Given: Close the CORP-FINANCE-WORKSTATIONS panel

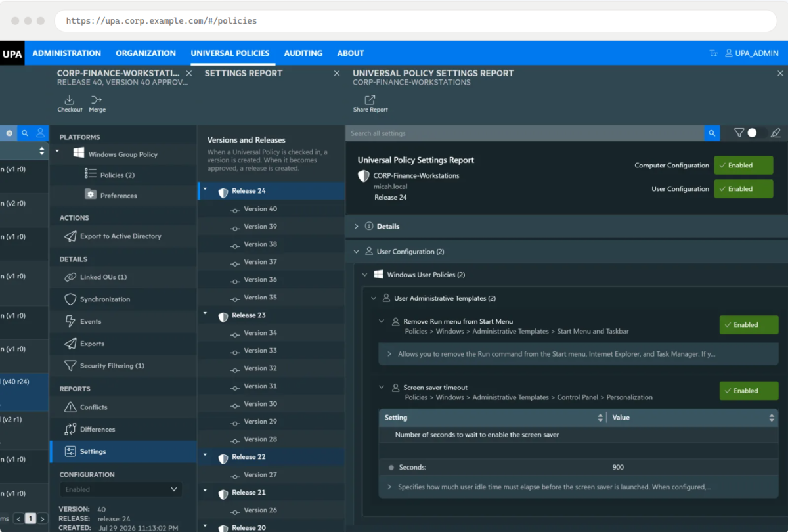Looking at the screenshot, I should pyautogui.click(x=189, y=74).
